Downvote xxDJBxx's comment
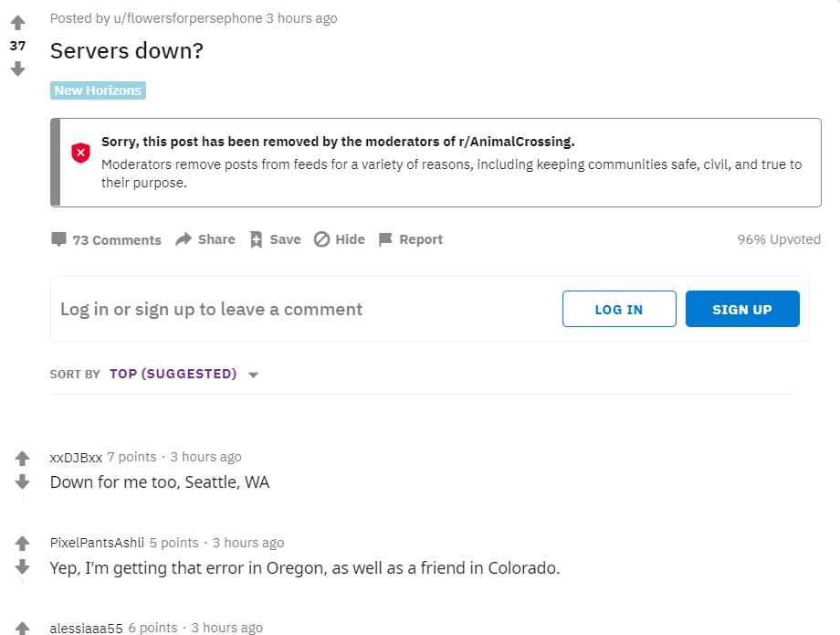 [x=22, y=482]
